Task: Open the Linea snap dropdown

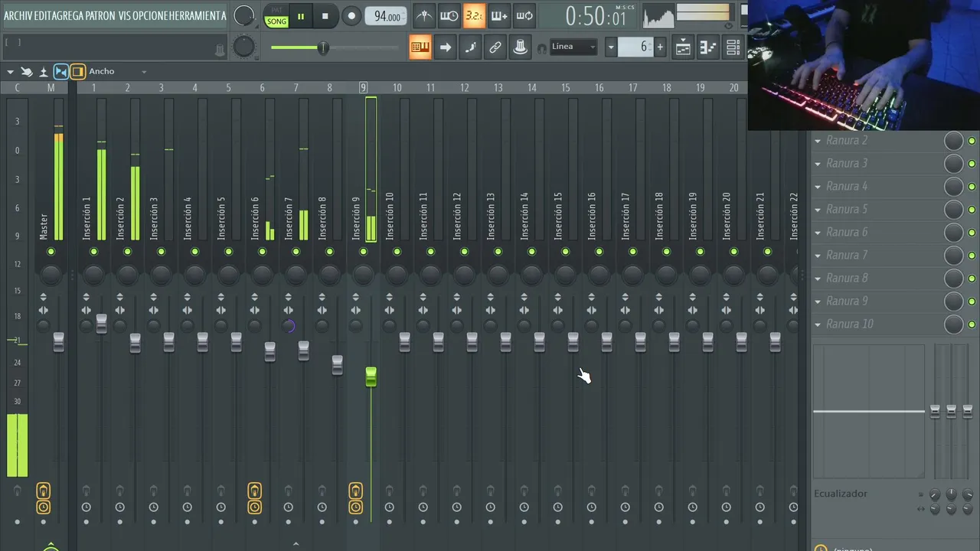Action: pyautogui.click(x=573, y=47)
